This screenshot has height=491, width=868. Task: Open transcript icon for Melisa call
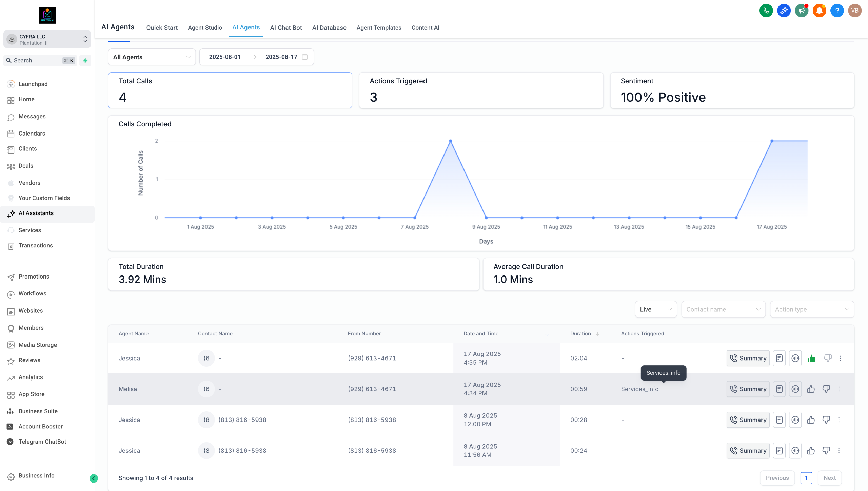[x=779, y=389]
